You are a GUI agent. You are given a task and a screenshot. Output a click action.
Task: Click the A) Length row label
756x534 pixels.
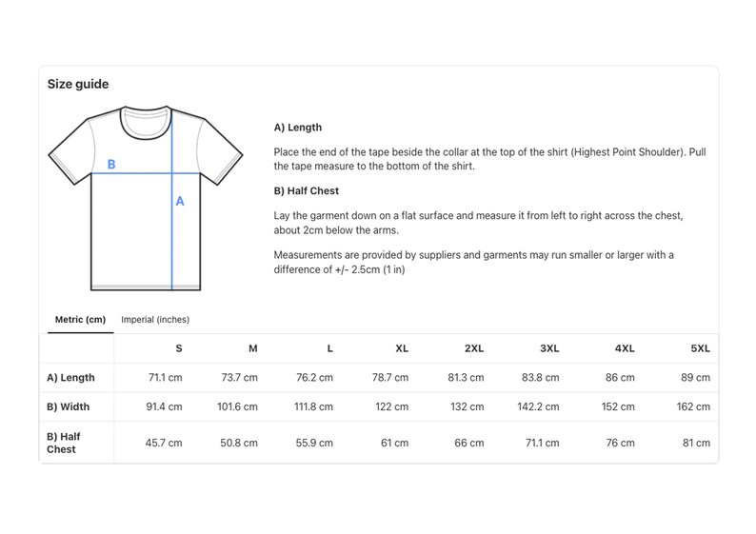[x=70, y=377]
